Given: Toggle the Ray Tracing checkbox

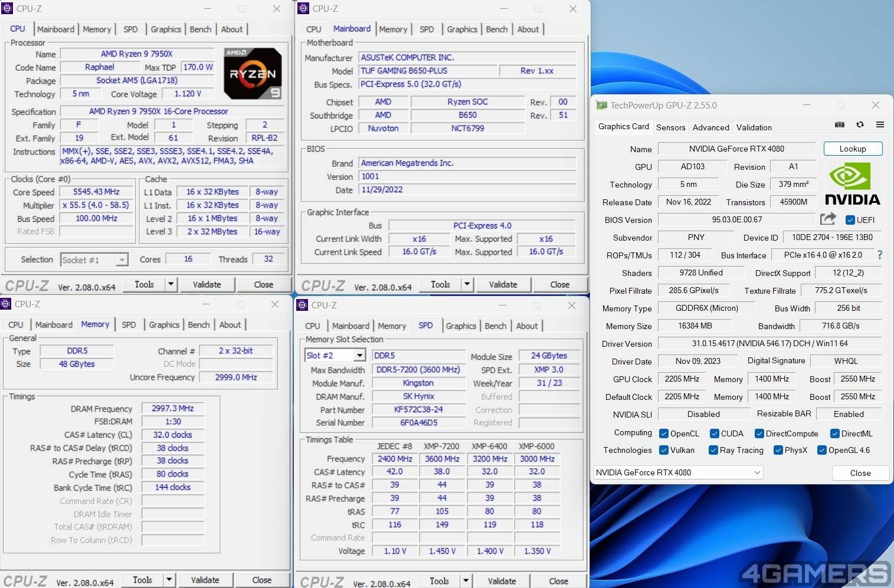Looking at the screenshot, I should point(713,450).
